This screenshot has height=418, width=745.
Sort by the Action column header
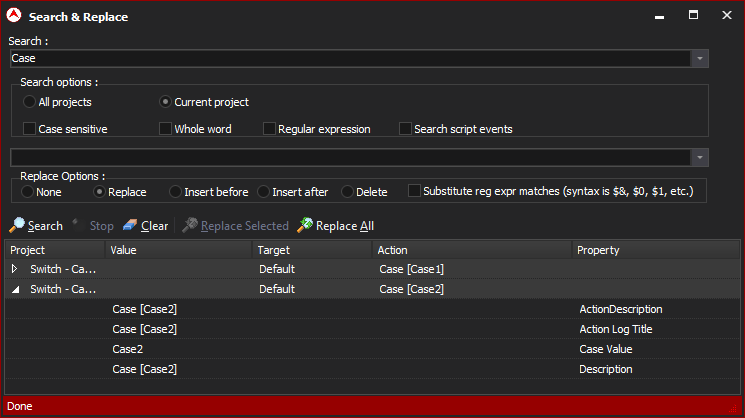[472, 250]
